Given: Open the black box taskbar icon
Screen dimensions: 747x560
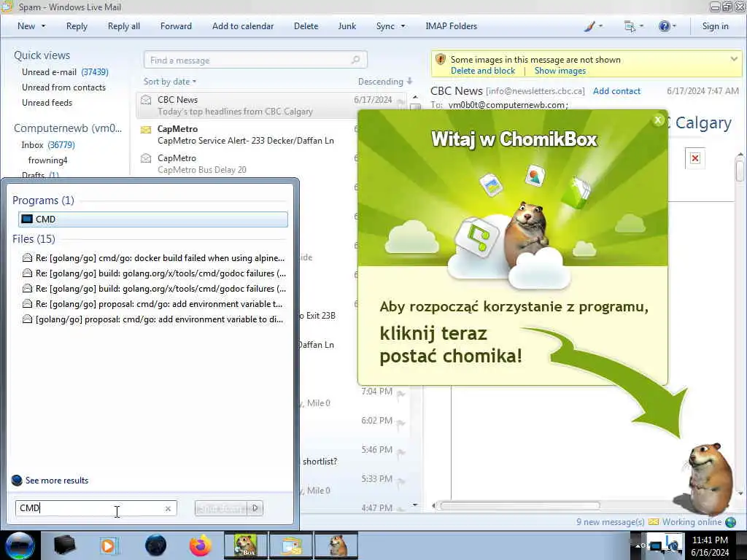Looking at the screenshot, I should (64, 545).
